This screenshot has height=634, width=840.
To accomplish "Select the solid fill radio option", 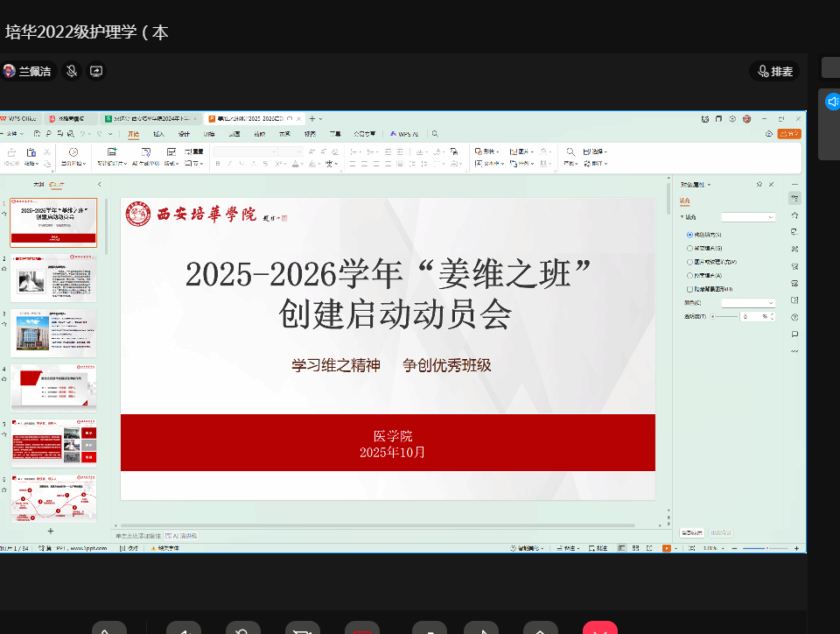I will click(x=690, y=235).
